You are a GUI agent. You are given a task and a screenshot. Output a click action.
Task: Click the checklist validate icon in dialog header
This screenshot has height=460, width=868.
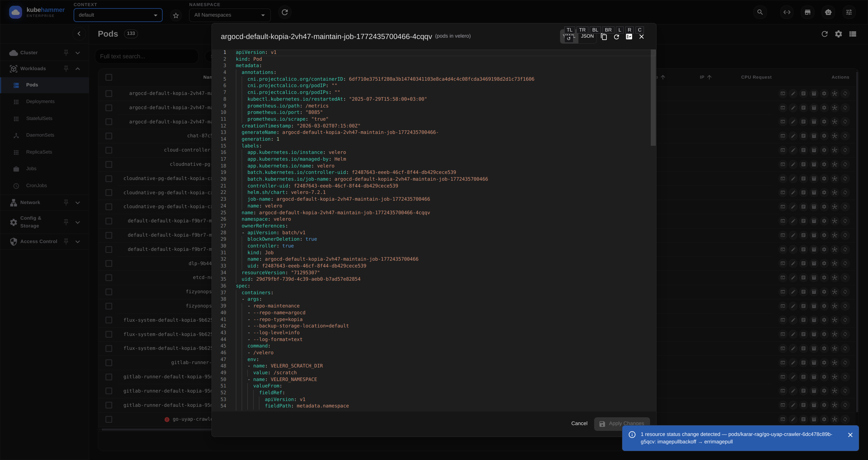pos(629,37)
